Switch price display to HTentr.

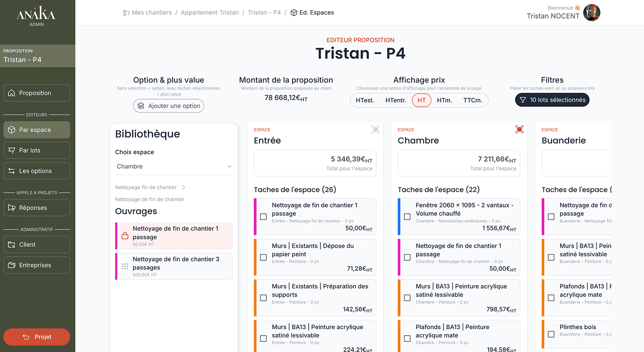click(x=395, y=100)
